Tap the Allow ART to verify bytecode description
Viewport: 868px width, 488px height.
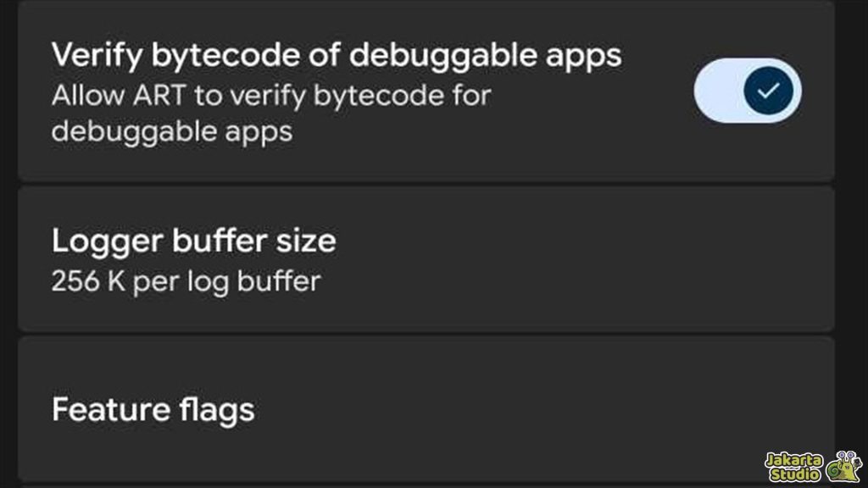click(271, 95)
